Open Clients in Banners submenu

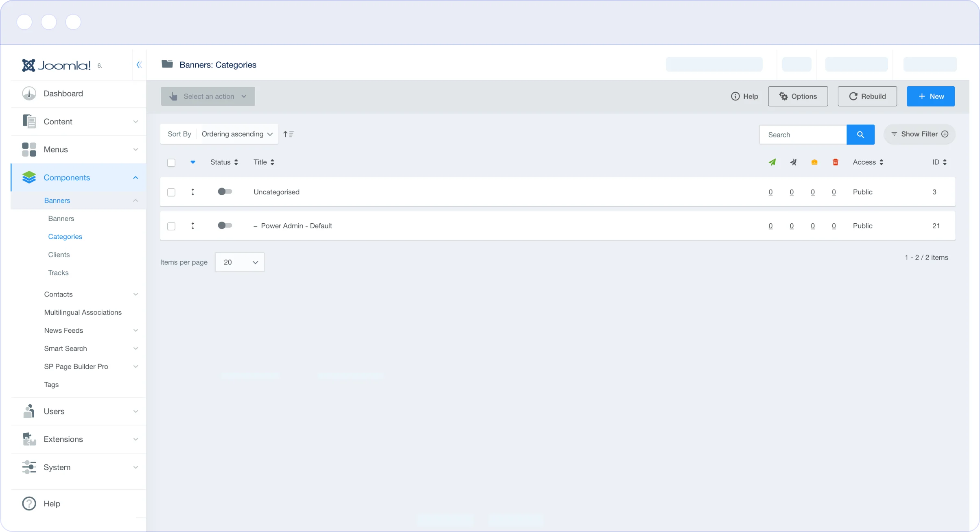[x=59, y=255]
